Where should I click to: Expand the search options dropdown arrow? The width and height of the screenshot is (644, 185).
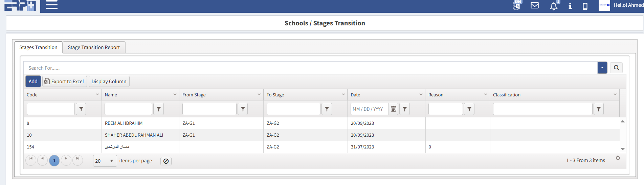click(602, 68)
